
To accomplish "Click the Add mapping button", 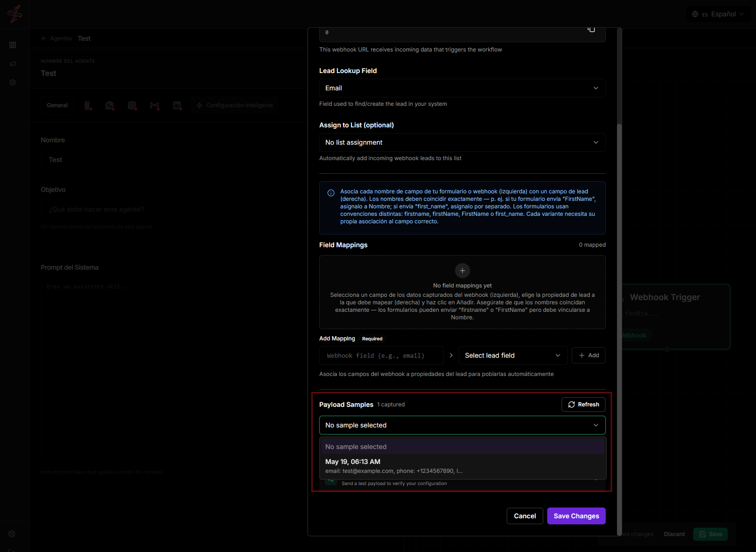I will [x=589, y=355].
